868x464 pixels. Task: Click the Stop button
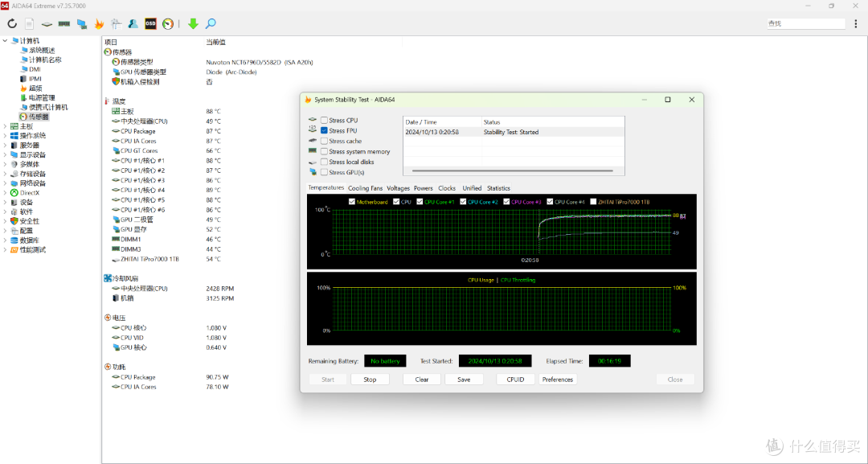(370, 380)
